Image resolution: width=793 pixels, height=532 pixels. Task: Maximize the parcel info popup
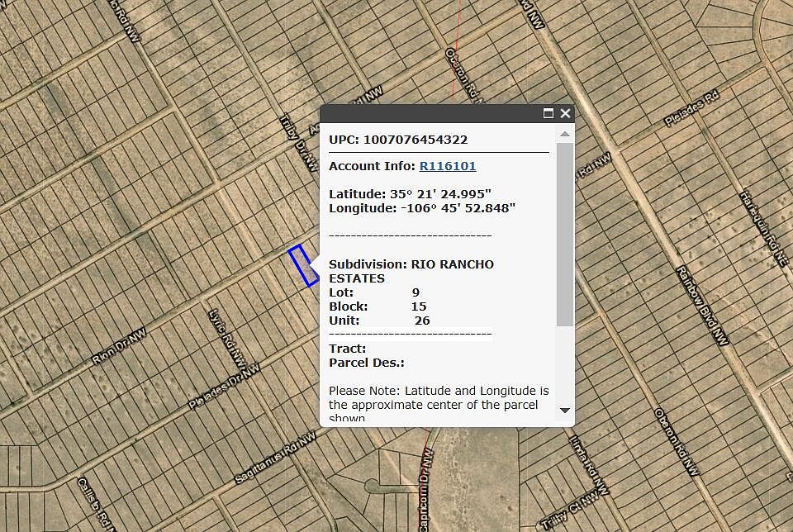[548, 113]
